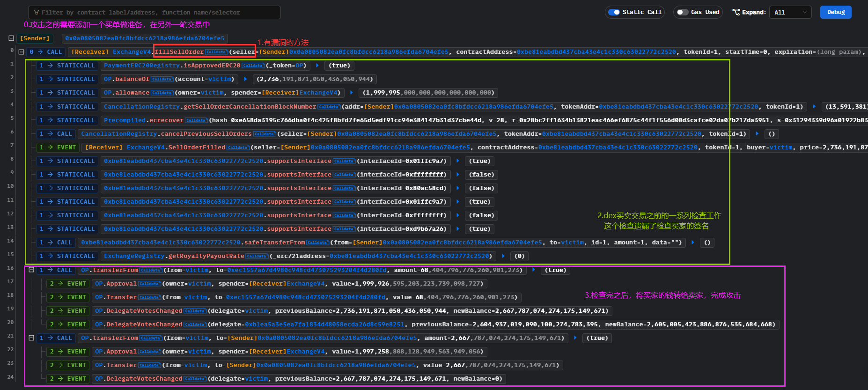This screenshot has height=390, width=868.
Task: View Calldata of SellOrderFilled event
Action: (238, 147)
